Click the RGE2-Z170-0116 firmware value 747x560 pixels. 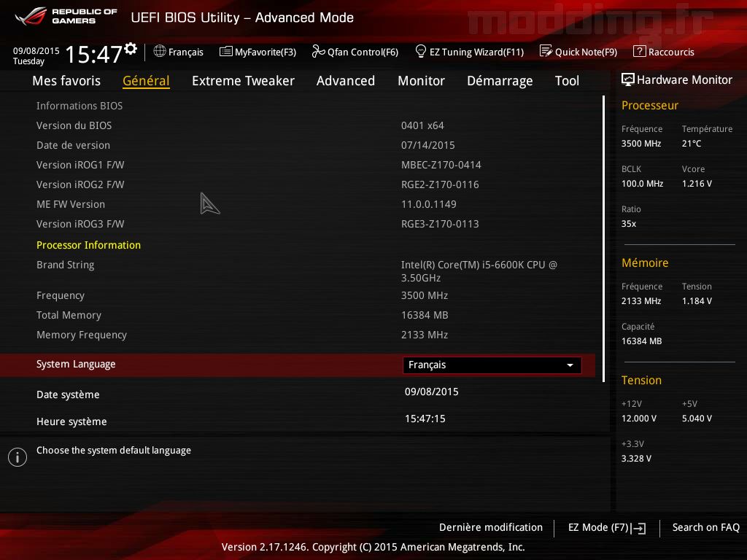pyautogui.click(x=440, y=184)
